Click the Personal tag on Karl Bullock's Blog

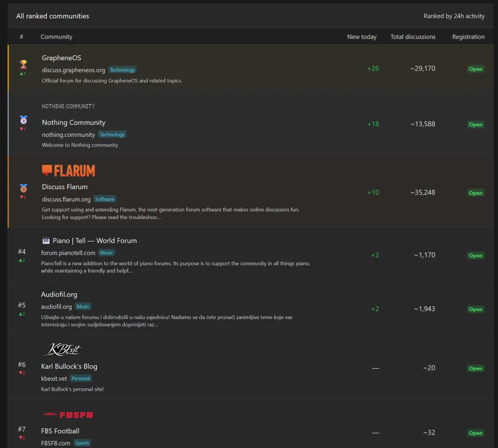[x=81, y=378]
